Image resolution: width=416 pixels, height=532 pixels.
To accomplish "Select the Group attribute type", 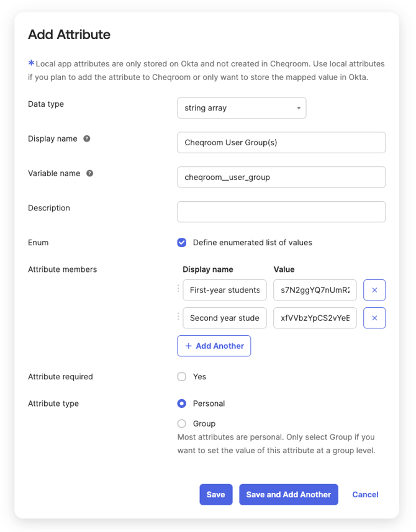I will point(182,424).
